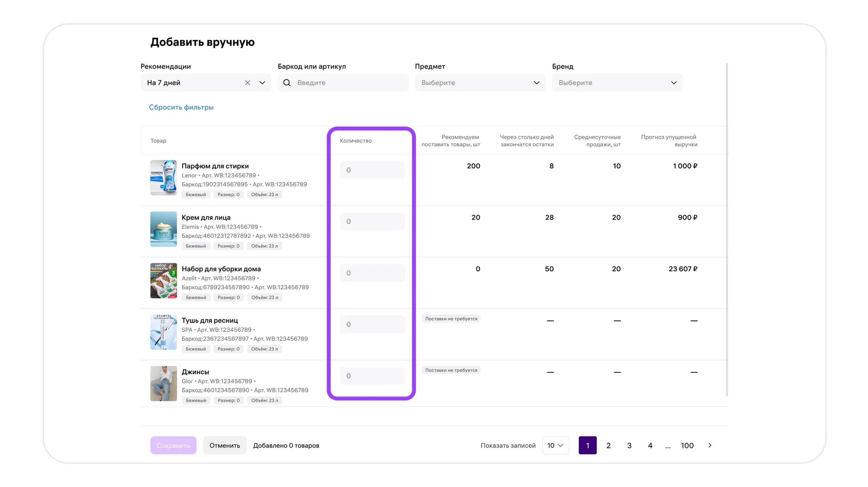Image resolution: width=868 pixels, height=487 pixels.
Task: Click the Количество column header
Action: (x=356, y=141)
